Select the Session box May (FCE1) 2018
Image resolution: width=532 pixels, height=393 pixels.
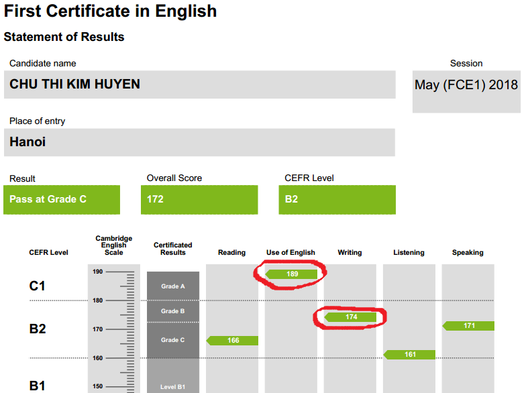click(x=466, y=85)
